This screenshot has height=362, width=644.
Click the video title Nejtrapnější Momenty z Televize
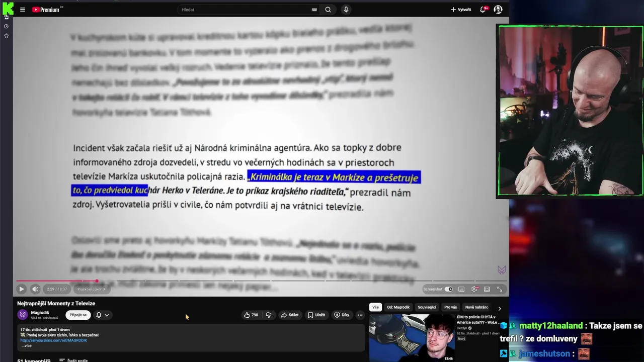[56, 304]
